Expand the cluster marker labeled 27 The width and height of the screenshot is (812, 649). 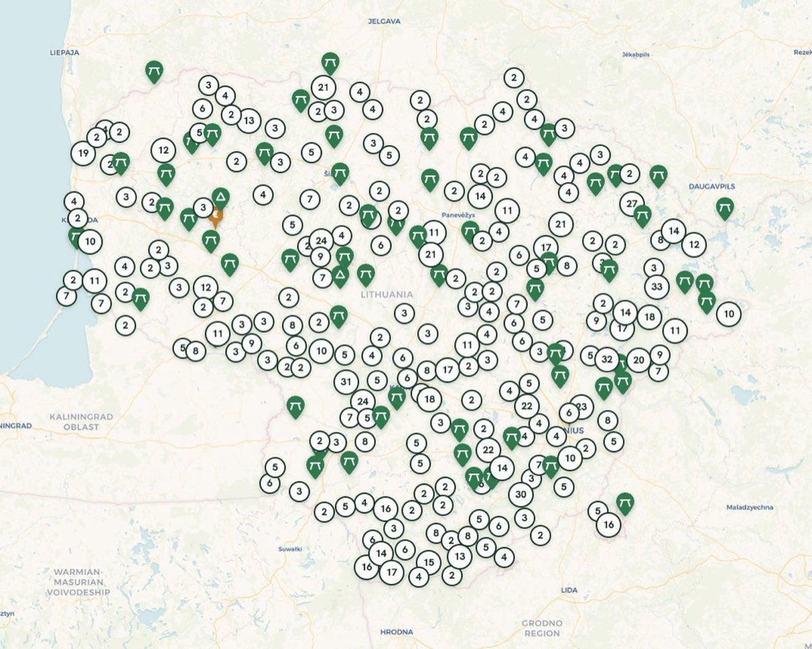pyautogui.click(x=632, y=203)
